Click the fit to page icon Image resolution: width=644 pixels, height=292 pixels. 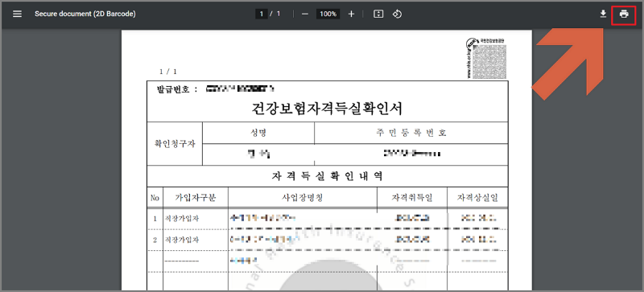pos(378,14)
